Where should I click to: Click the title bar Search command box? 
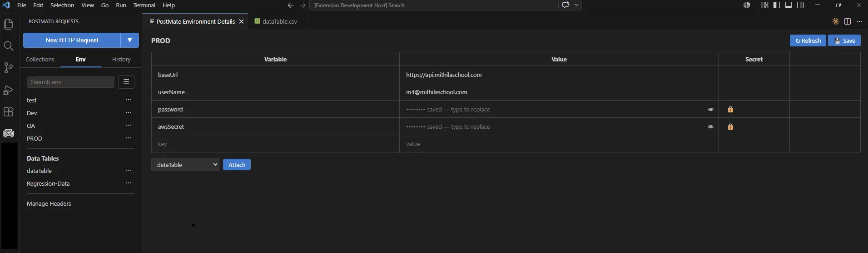click(x=434, y=5)
